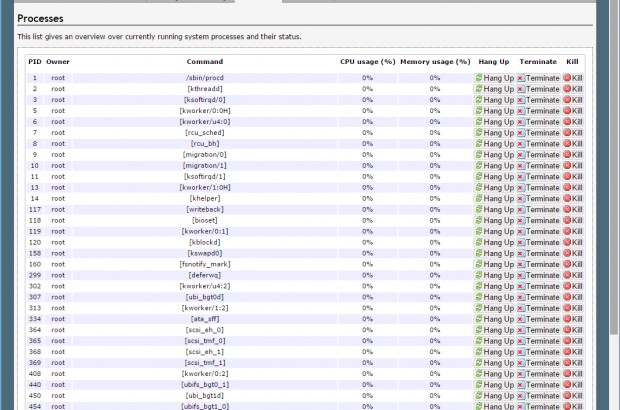
Task: Click the green Hang Up icon for deferwq
Action: [x=479, y=275]
